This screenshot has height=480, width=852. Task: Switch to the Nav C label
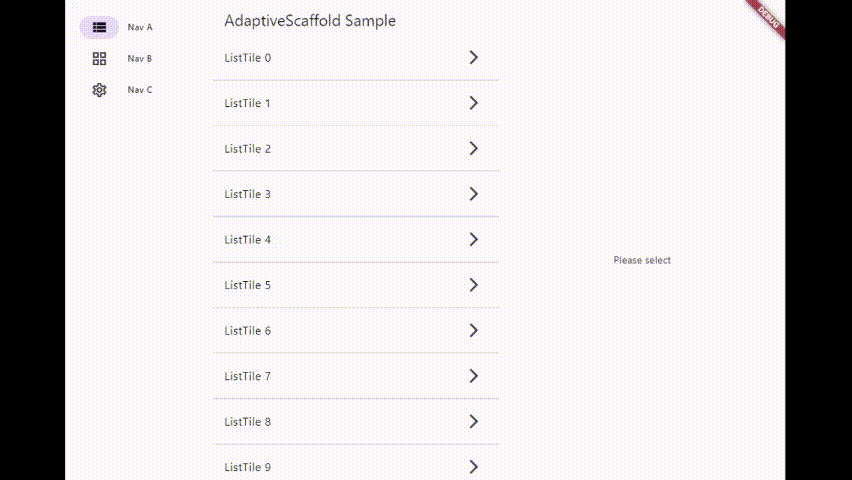tap(140, 90)
